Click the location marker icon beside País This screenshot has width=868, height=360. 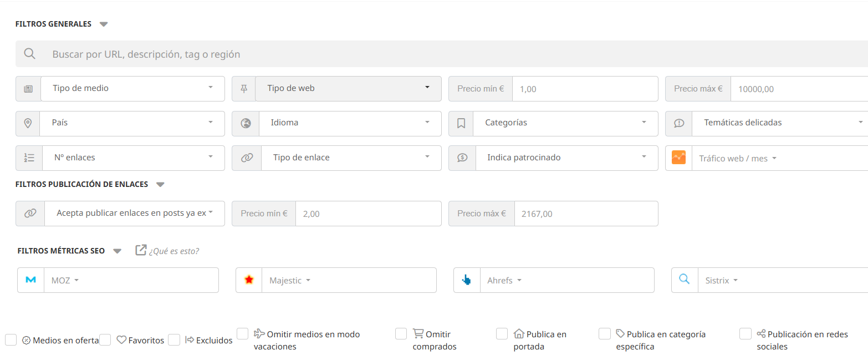pyautogui.click(x=29, y=123)
